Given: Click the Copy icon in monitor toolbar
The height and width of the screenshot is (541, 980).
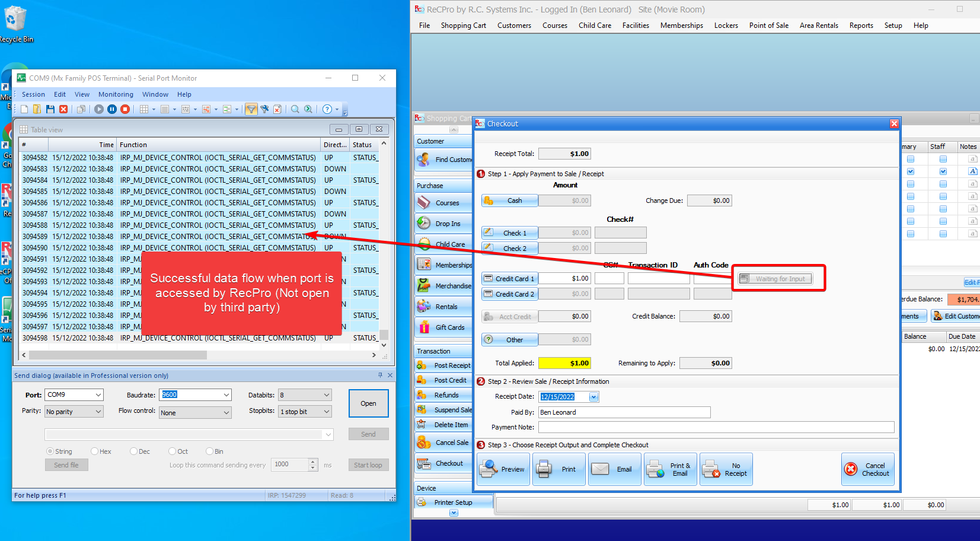Looking at the screenshot, I should coord(81,109).
